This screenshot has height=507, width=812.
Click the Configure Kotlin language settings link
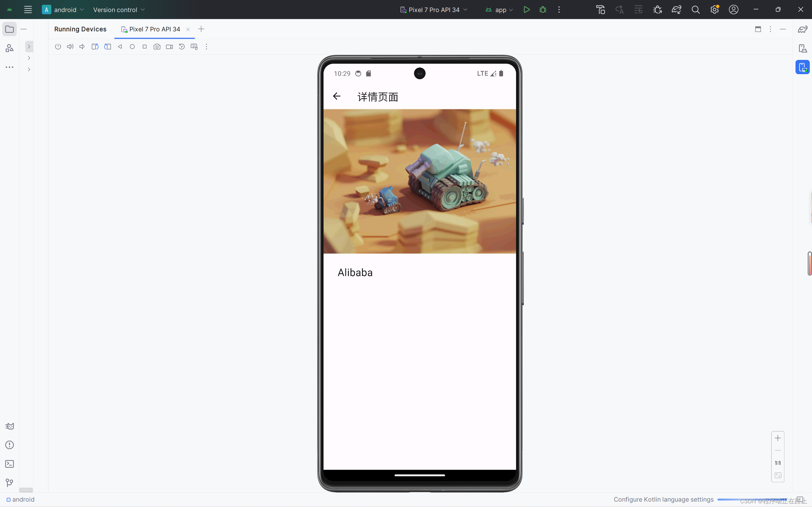coord(663,499)
